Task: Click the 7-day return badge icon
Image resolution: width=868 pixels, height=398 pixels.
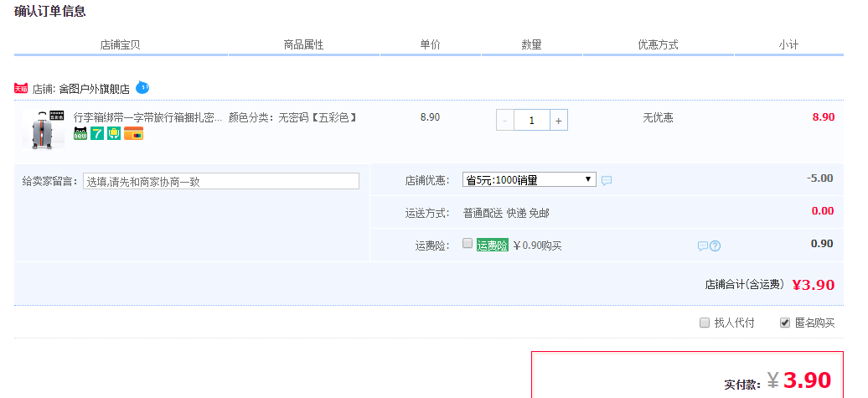Action: click(x=97, y=133)
